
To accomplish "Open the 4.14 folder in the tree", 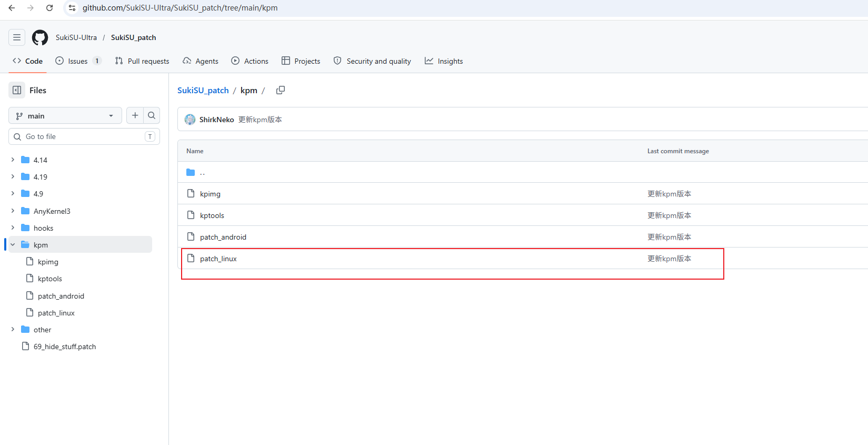I will click(x=41, y=160).
